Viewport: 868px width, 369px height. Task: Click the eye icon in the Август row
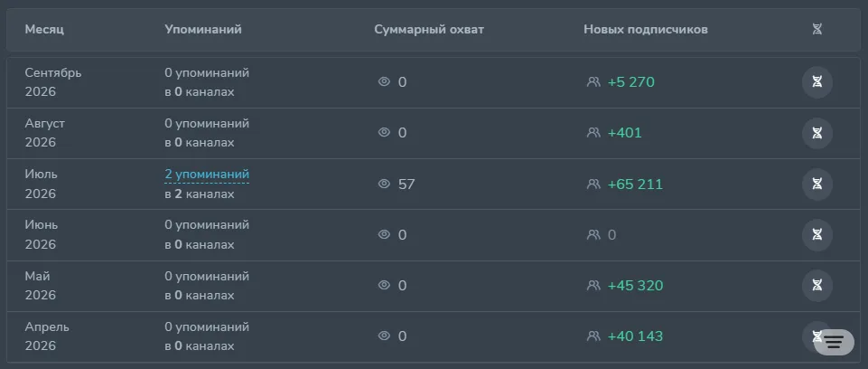(x=384, y=132)
